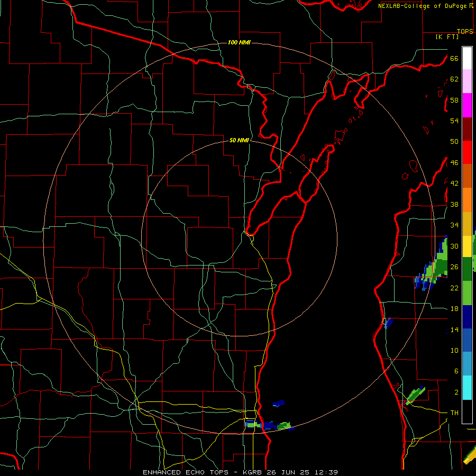476x476 pixels.
Task: Click legend scale number 22
Action: pos(454,288)
